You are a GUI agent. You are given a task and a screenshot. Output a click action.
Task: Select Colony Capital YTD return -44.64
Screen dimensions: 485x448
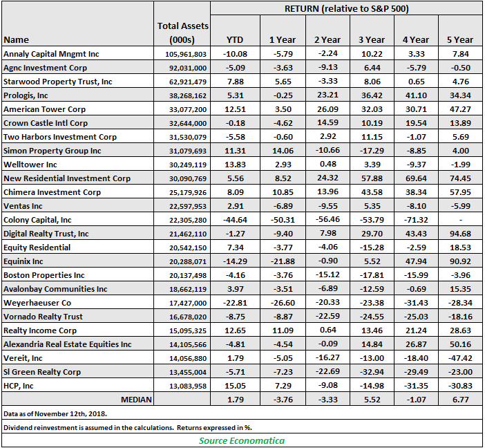click(235, 220)
